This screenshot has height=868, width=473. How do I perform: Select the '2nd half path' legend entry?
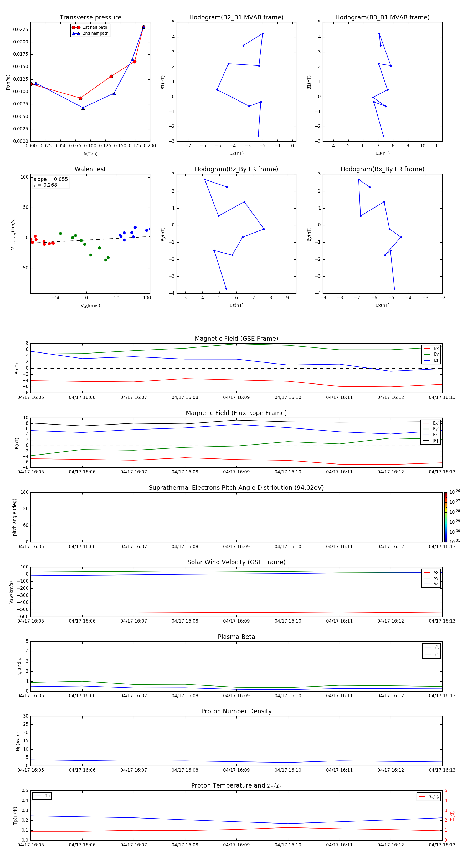click(90, 33)
